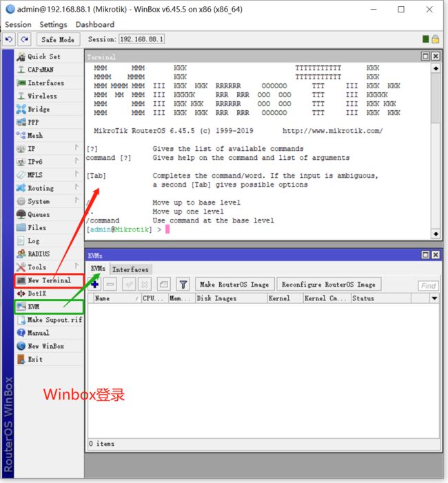This screenshot has width=448, height=483.
Task: Sort by the Kernel Cm... column header
Action: tap(327, 298)
